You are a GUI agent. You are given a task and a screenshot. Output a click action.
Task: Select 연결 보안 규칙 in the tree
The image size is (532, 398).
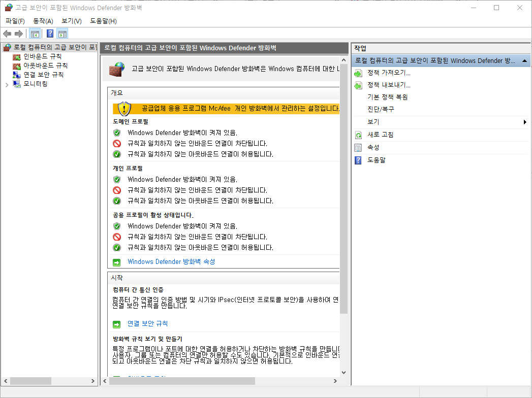coord(43,75)
